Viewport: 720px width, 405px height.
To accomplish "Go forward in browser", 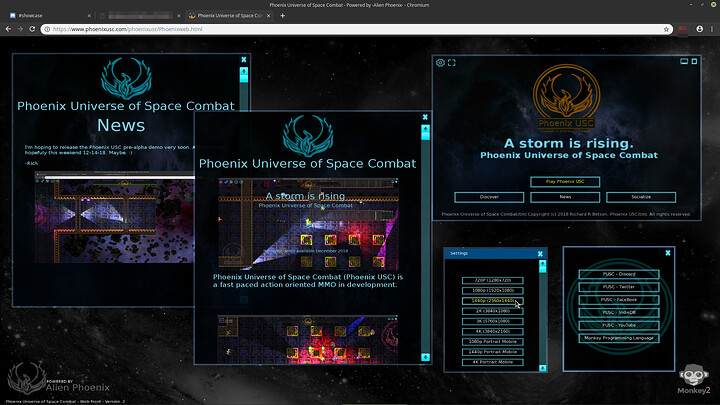I will [20, 29].
